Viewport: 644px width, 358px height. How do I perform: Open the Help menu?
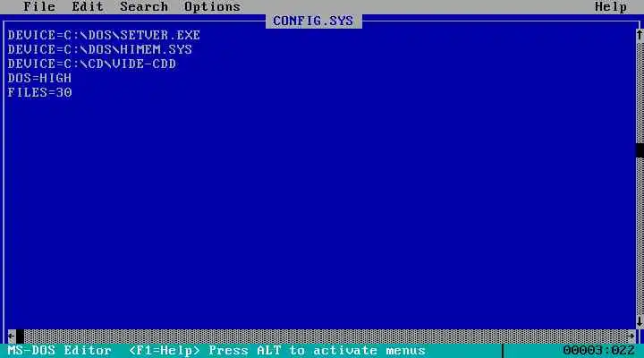coord(611,7)
